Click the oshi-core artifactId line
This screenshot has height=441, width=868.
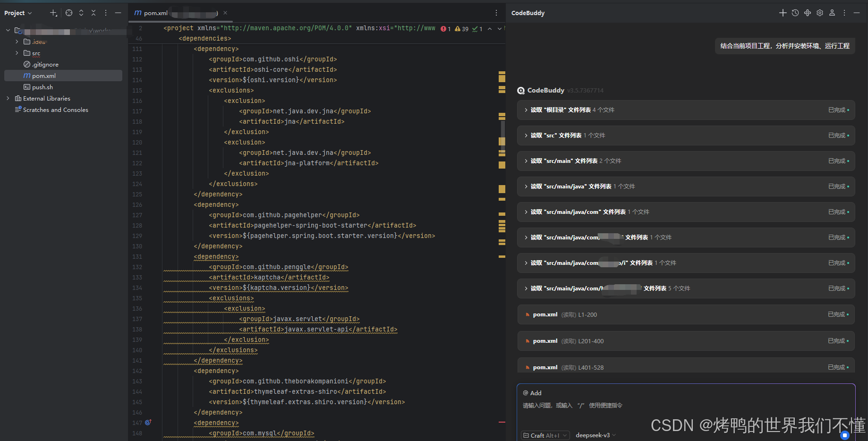[272, 70]
